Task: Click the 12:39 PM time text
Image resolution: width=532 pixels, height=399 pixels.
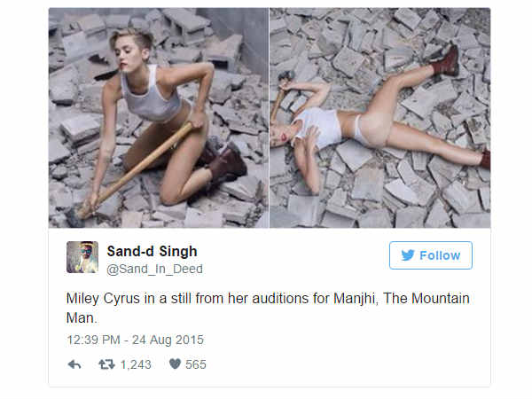Action: click(95, 340)
